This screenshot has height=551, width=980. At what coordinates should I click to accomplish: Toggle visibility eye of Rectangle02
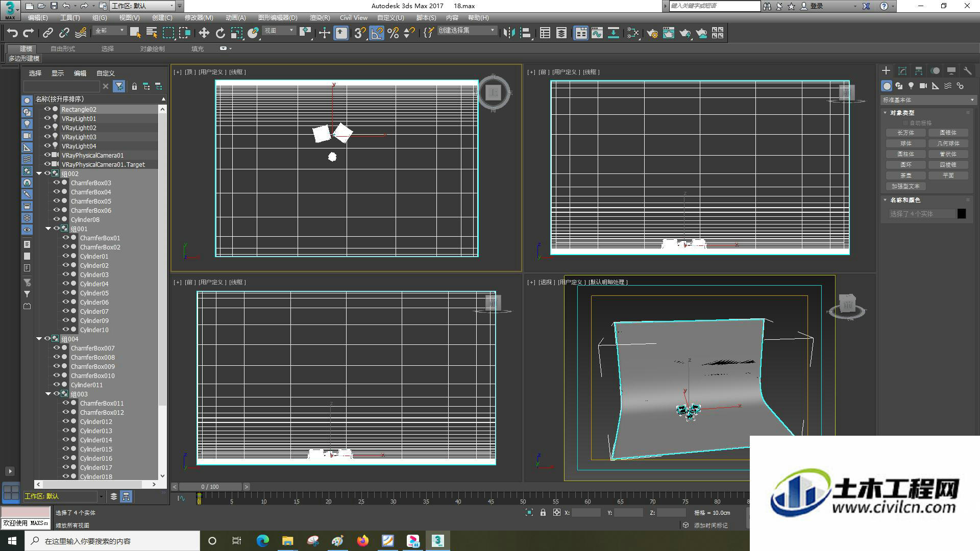pyautogui.click(x=47, y=109)
